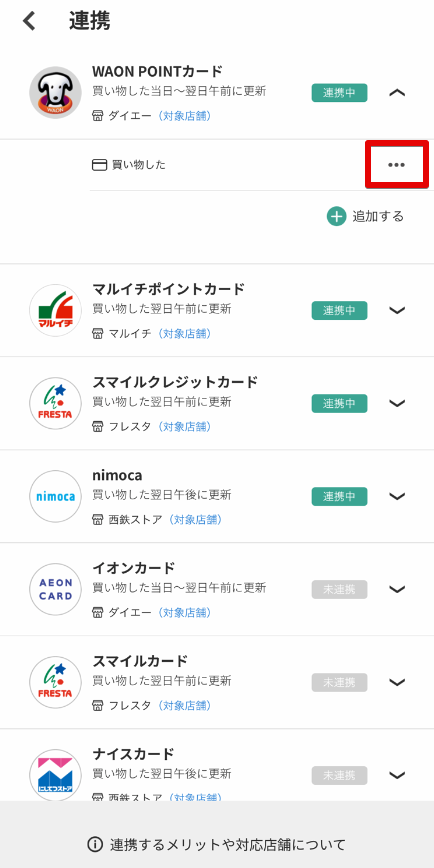Tap the マルイチ card logo

pyautogui.click(x=55, y=310)
